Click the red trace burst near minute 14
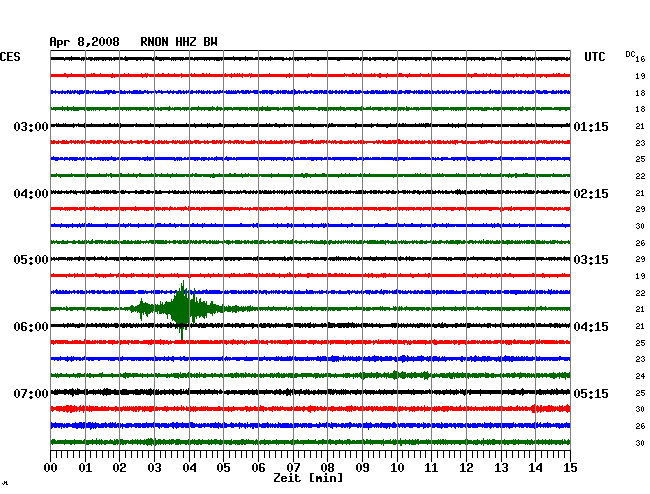The width and height of the screenshot is (650, 494). [551, 409]
